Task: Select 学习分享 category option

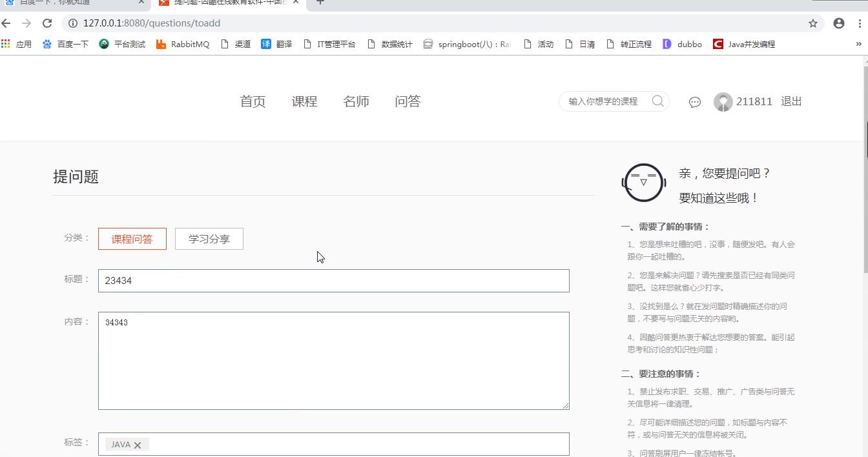Action: click(x=209, y=239)
